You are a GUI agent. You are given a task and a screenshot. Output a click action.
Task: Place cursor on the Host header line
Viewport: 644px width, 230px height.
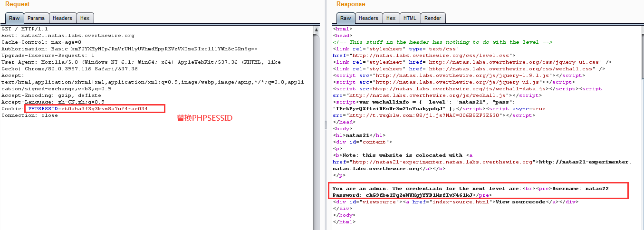click(68, 36)
